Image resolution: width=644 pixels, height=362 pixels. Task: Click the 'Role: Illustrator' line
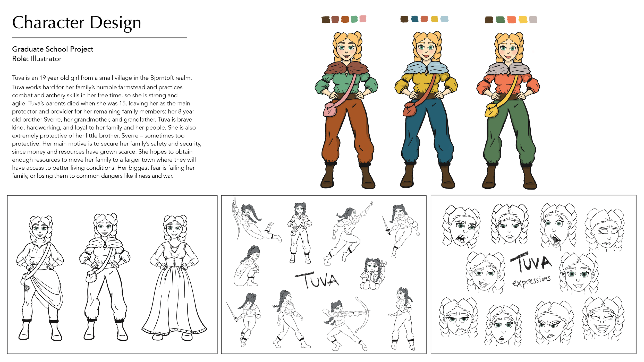point(37,59)
